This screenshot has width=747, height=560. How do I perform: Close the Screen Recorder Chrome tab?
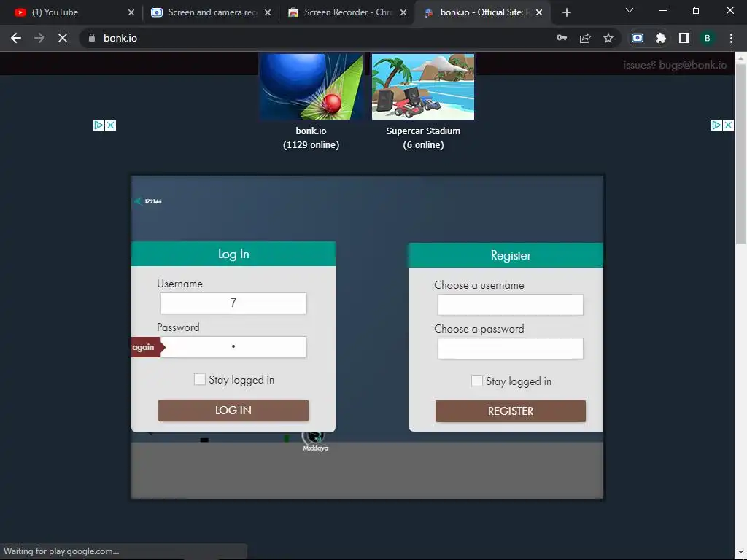point(403,12)
